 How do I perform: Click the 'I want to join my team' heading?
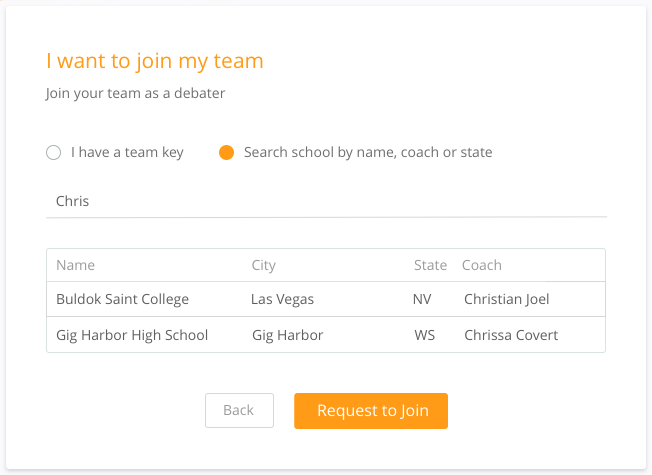(155, 61)
